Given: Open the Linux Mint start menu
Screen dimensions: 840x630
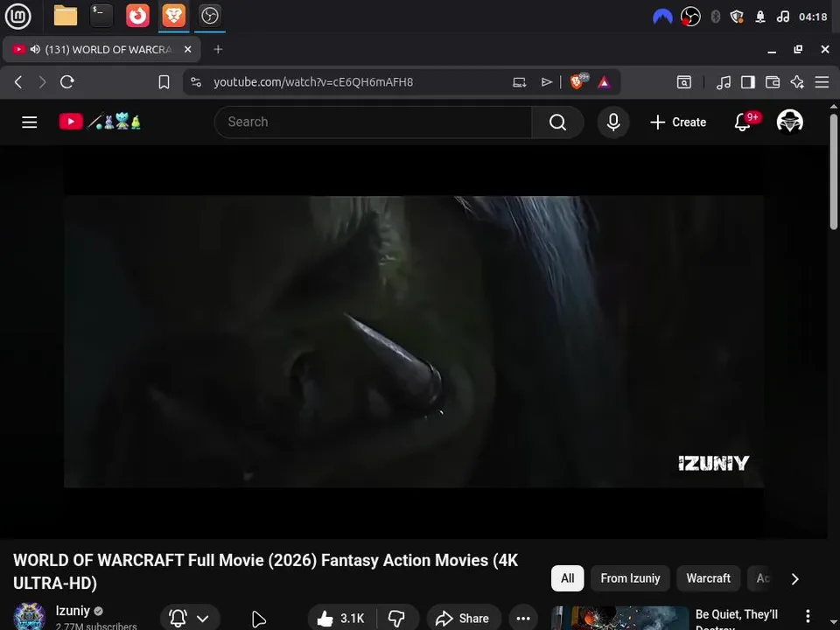Looking at the screenshot, I should pos(17,16).
